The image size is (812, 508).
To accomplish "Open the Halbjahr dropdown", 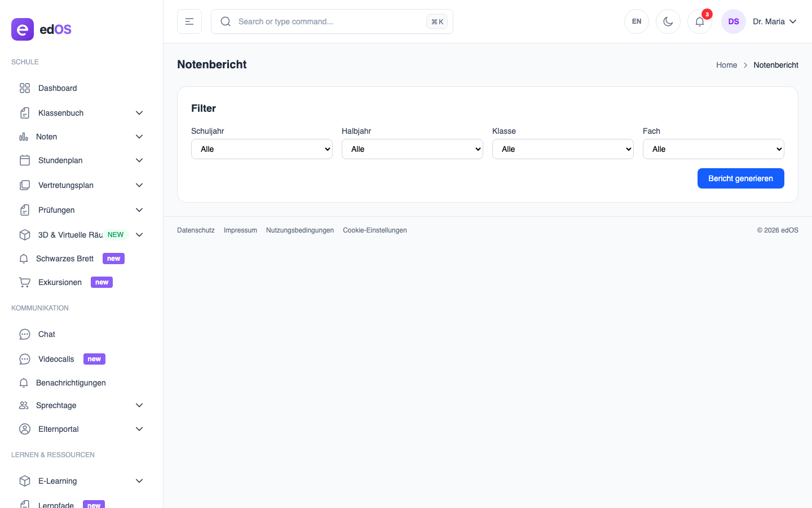I will pyautogui.click(x=412, y=149).
